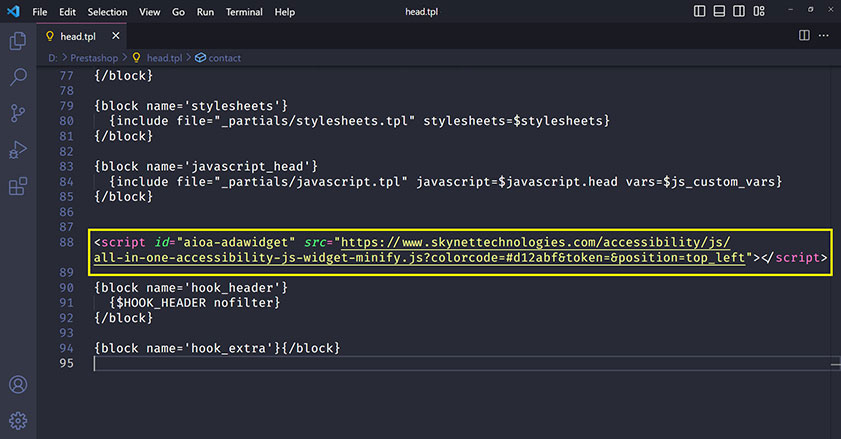This screenshot has height=439, width=841.
Task: Click the aioa-adawidget id attribute value
Action: coord(236,243)
